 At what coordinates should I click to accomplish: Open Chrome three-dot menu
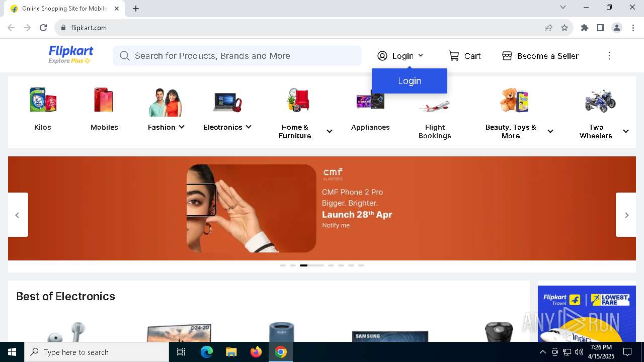coord(633,28)
